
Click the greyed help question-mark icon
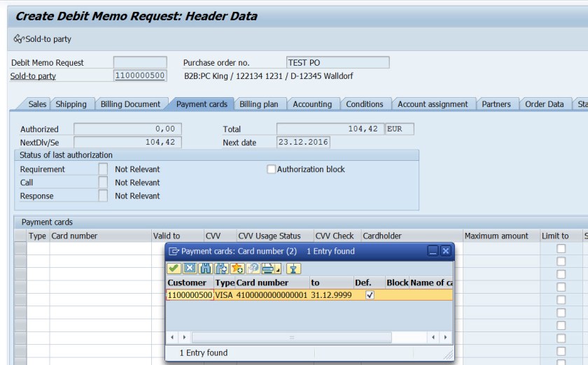coord(253,269)
